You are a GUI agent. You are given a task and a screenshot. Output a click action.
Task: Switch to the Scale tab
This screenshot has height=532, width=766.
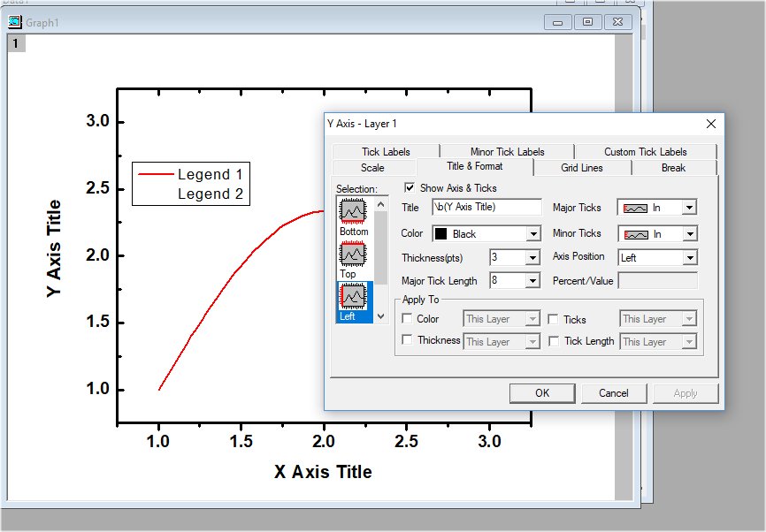[x=372, y=167]
